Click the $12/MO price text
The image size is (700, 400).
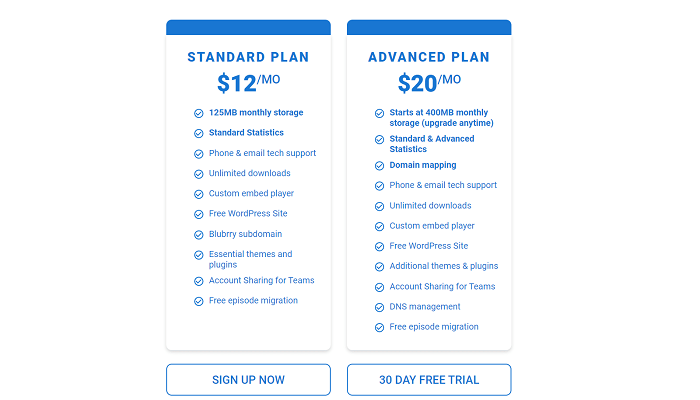[248, 82]
